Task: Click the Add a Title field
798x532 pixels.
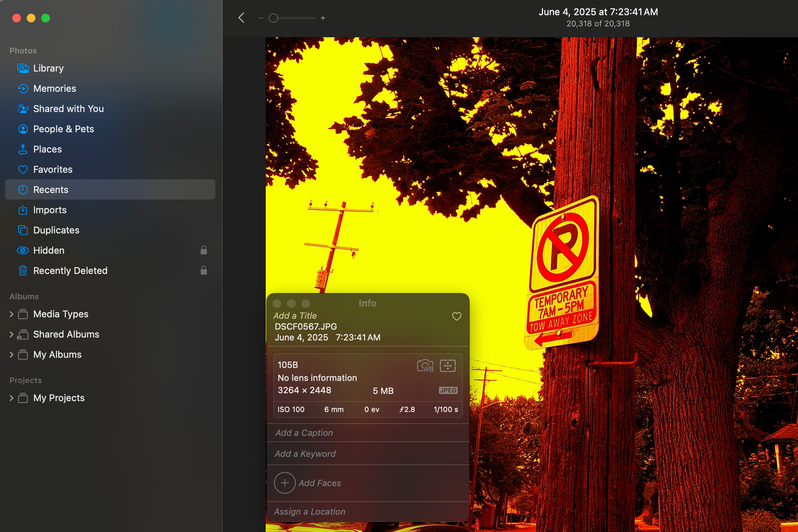Action: (295, 316)
